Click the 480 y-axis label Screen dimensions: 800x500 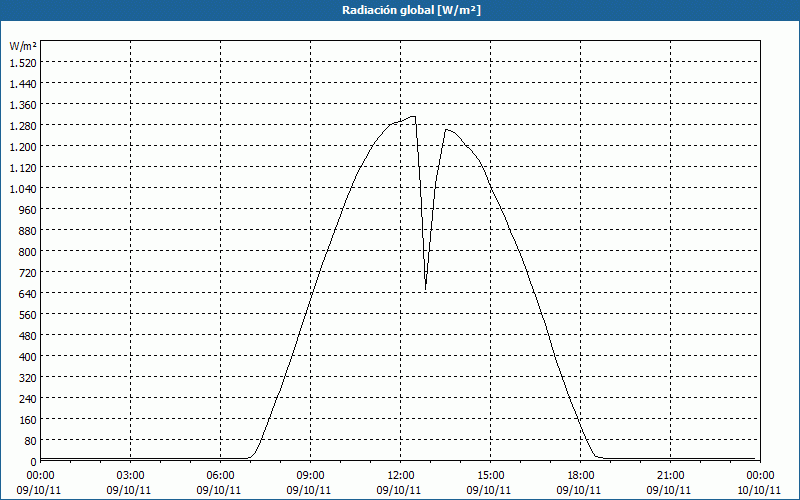pos(28,336)
